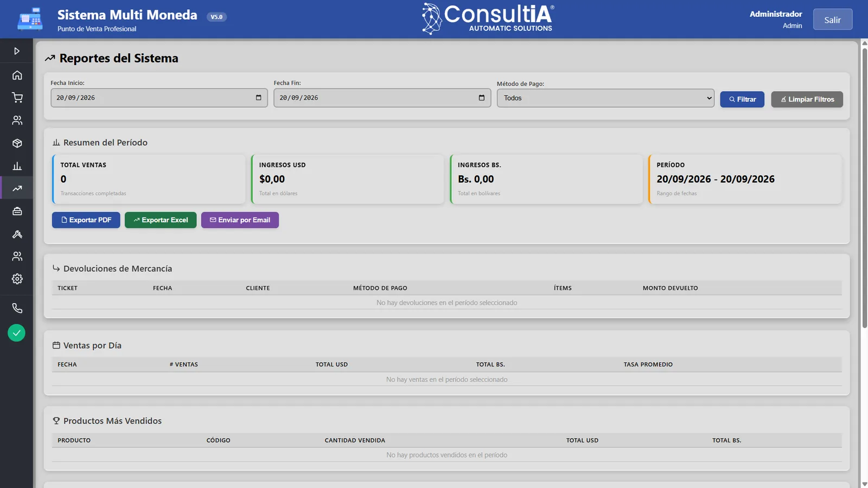Click the V5.0 version badge
This screenshot has width=868, height=488.
pyautogui.click(x=216, y=17)
